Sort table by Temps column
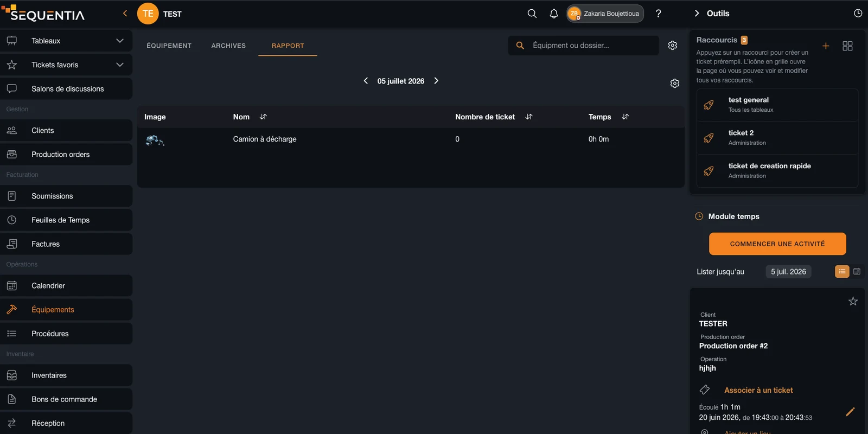Image resolution: width=868 pixels, height=434 pixels. tap(625, 117)
